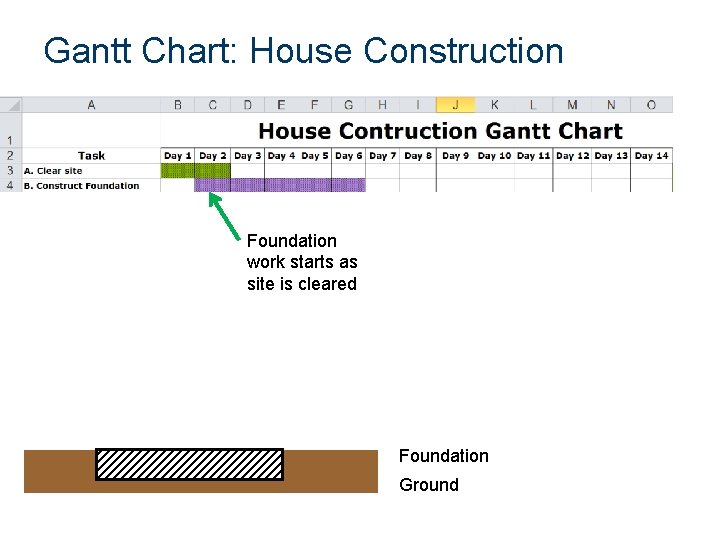Select column O header

(652, 105)
